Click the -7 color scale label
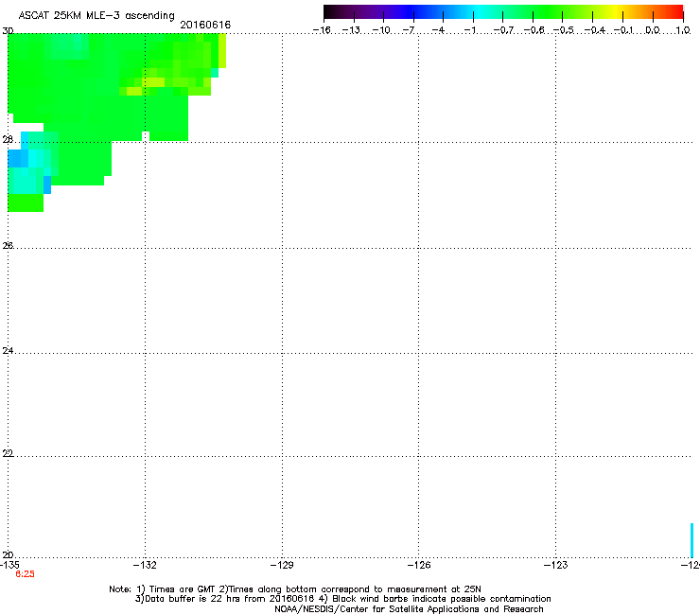 409,30
